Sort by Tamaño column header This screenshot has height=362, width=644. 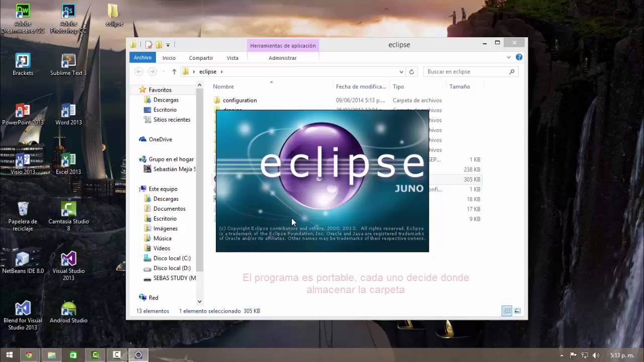(464, 86)
